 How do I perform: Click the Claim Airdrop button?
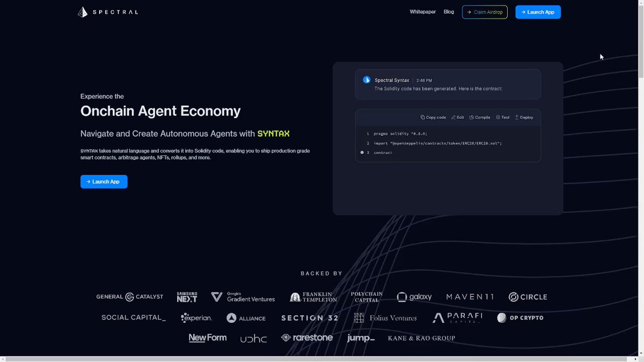[x=485, y=12]
